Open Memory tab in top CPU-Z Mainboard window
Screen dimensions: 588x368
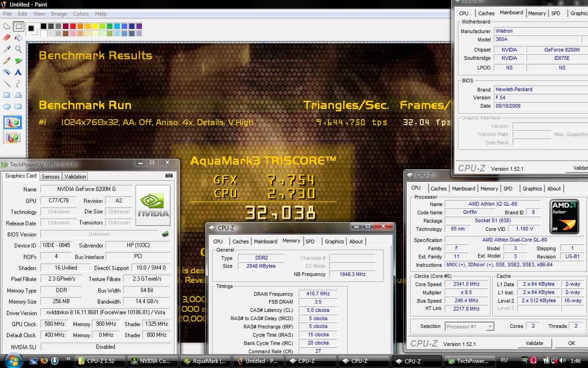(537, 13)
